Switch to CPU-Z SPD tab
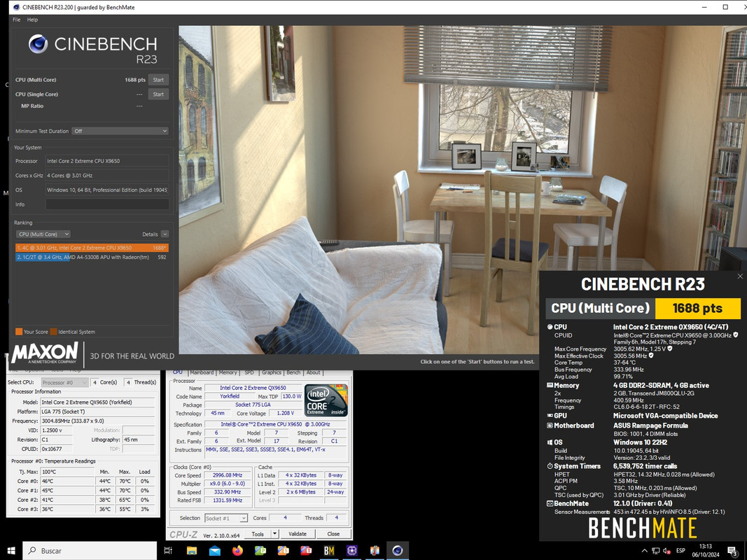This screenshot has width=747, height=560. click(249, 372)
